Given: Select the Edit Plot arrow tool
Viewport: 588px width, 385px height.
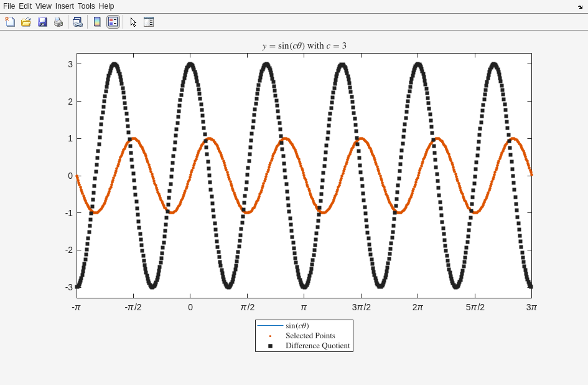Looking at the screenshot, I should [133, 22].
